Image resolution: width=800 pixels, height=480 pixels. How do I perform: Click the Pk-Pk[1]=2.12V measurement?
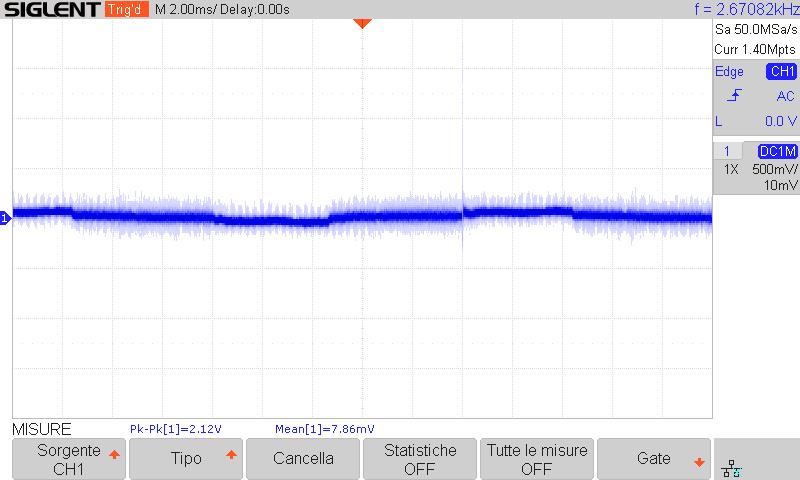tap(176, 429)
